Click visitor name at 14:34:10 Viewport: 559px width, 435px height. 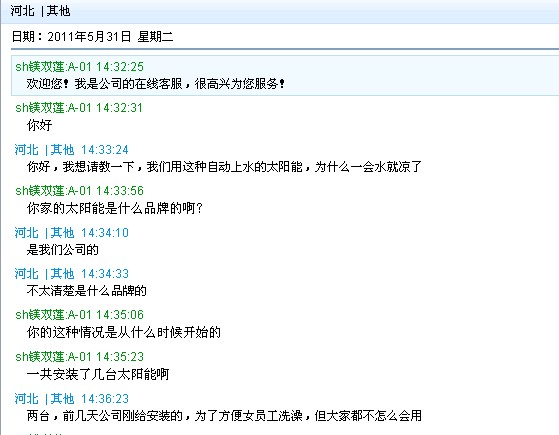point(44,233)
